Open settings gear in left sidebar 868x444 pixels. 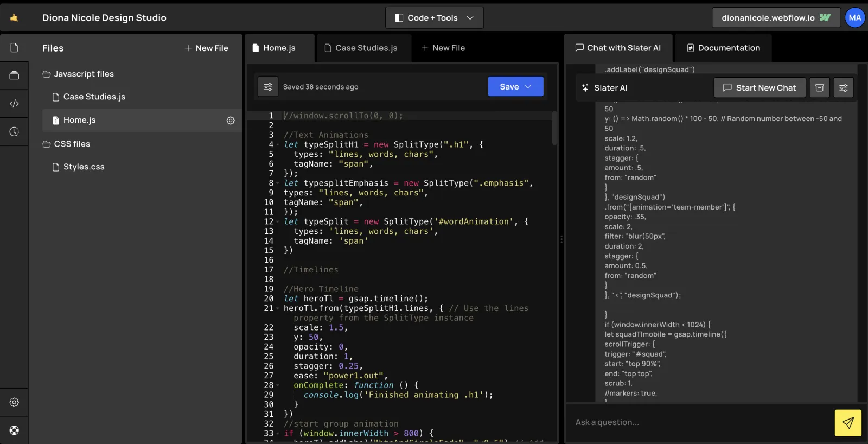(14, 402)
